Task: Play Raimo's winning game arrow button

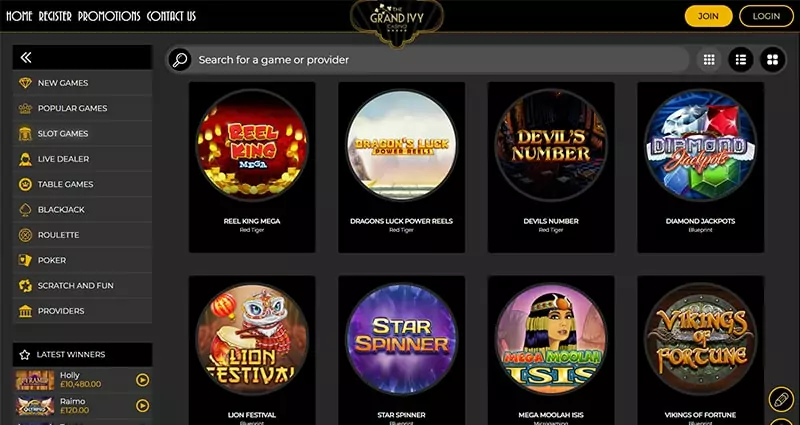Action: pyautogui.click(x=142, y=406)
